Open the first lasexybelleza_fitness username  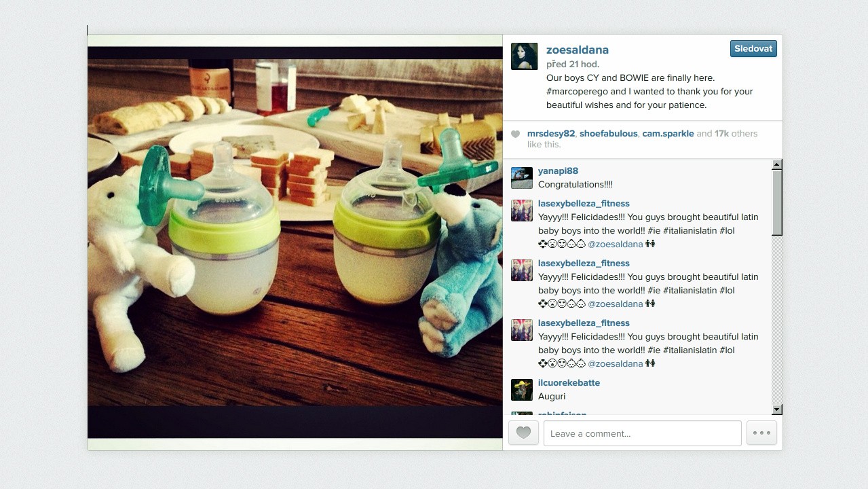click(x=584, y=204)
